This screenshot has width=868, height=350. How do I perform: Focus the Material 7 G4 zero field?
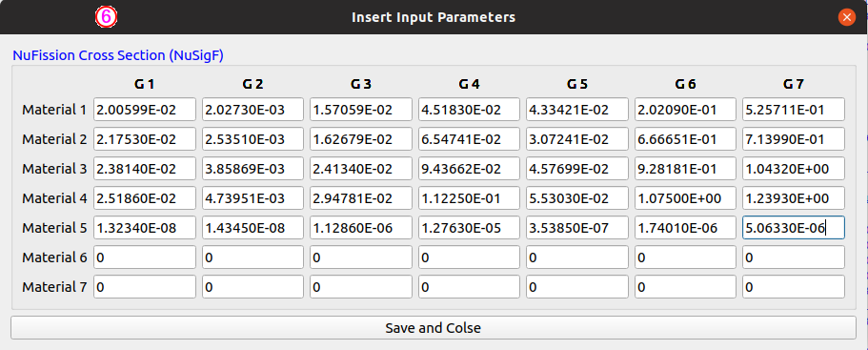tap(469, 287)
